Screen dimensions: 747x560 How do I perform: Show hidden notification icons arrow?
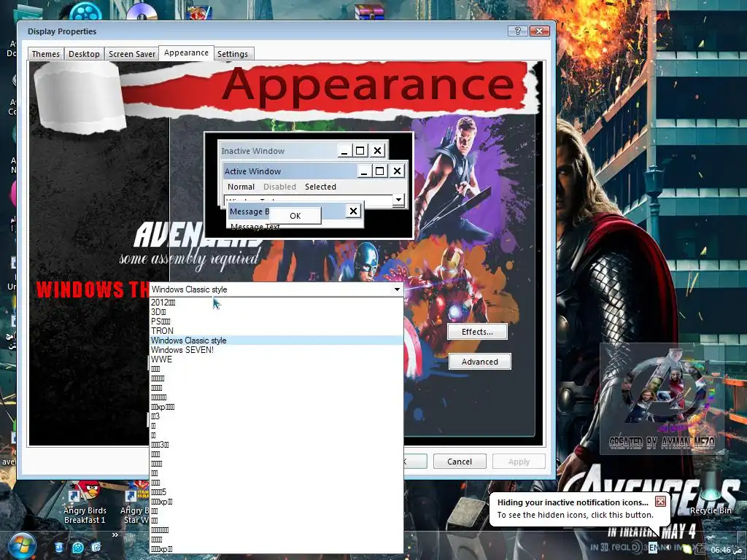(x=667, y=548)
